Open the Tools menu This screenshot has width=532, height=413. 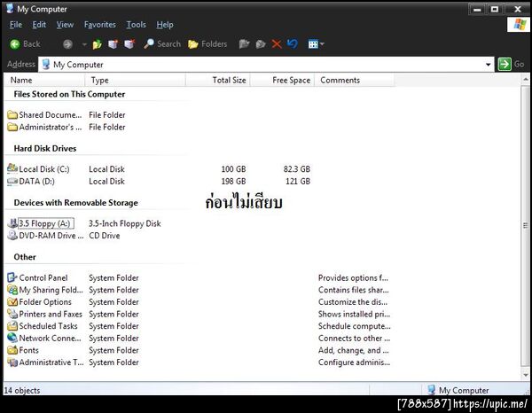pyautogui.click(x=136, y=25)
